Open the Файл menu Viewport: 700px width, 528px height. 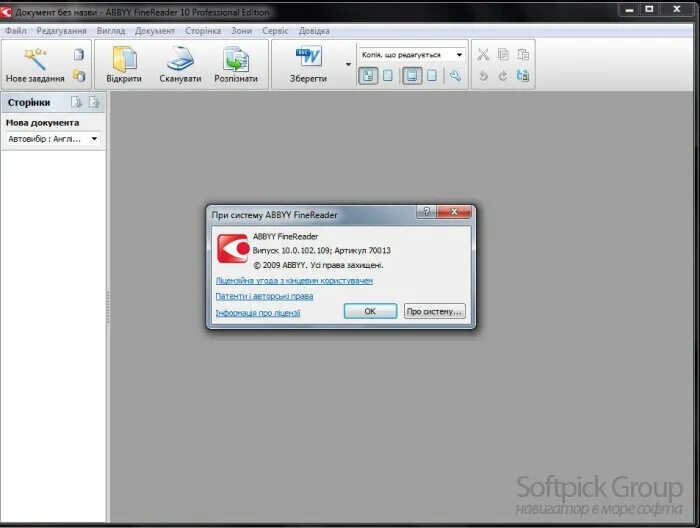coord(16,31)
